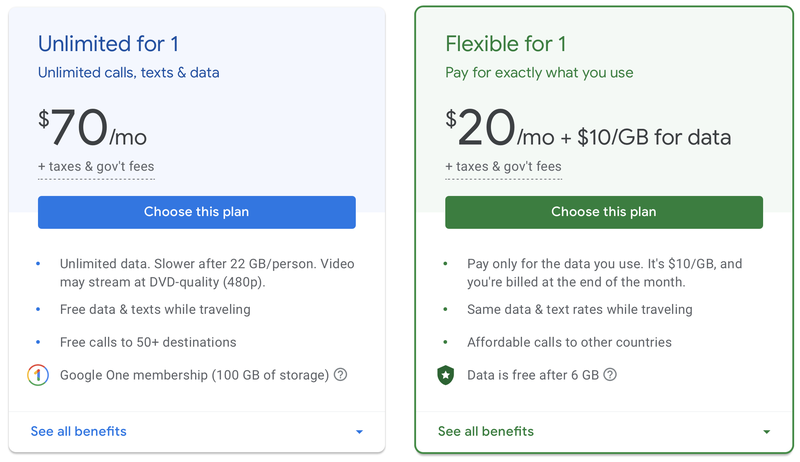
Task: Click the Google One membership benefit text
Action: pos(194,375)
